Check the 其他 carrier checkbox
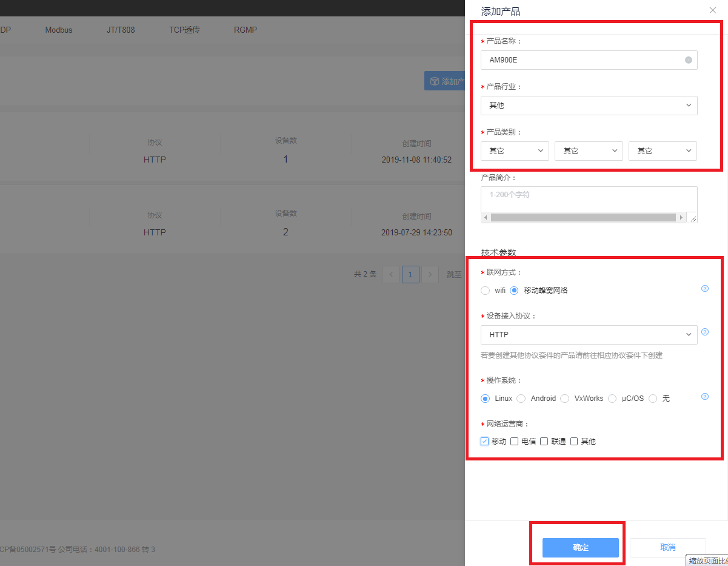The image size is (728, 566). click(x=574, y=442)
